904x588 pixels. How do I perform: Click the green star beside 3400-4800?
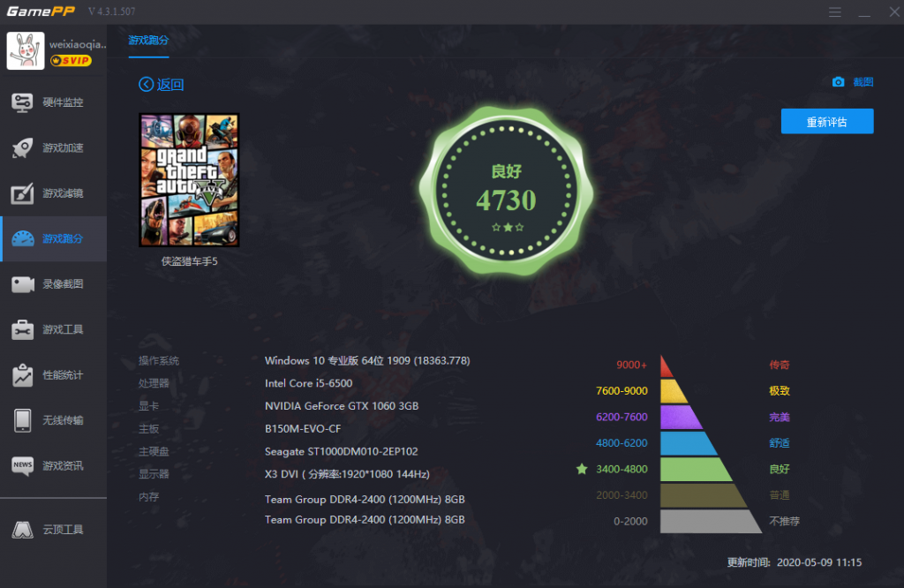tap(582, 469)
